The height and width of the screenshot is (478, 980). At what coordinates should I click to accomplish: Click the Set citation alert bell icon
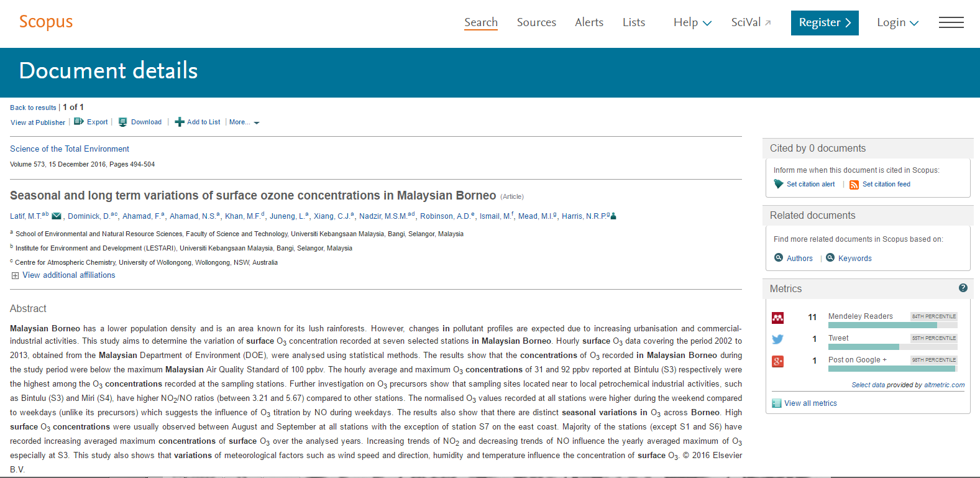click(x=779, y=184)
